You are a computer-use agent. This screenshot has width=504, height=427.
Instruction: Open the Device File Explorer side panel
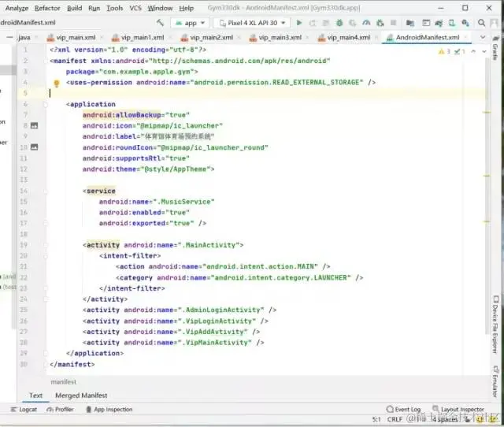[x=495, y=325]
